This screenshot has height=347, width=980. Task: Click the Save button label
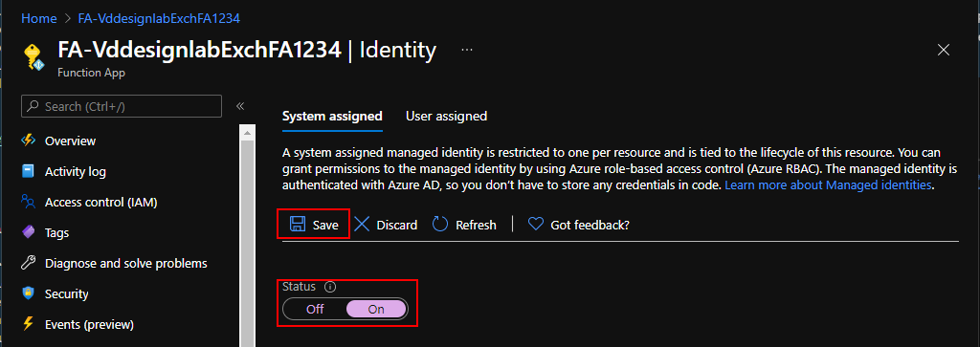(x=325, y=226)
